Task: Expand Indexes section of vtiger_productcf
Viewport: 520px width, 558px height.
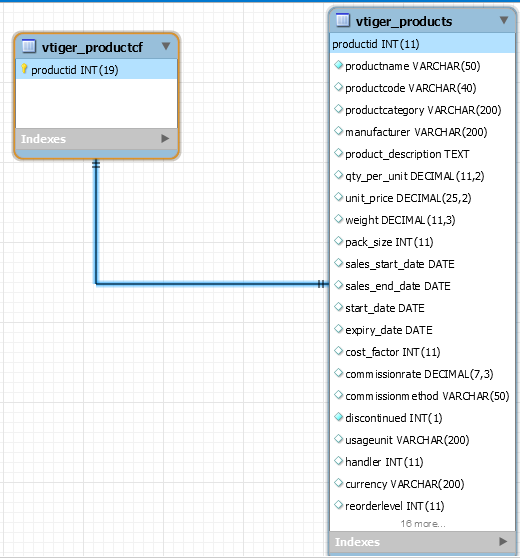Action: [x=165, y=138]
